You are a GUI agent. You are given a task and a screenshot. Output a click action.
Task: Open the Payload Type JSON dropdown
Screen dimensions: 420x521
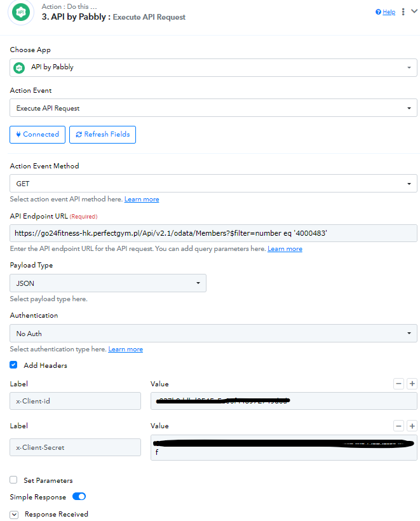click(x=108, y=283)
